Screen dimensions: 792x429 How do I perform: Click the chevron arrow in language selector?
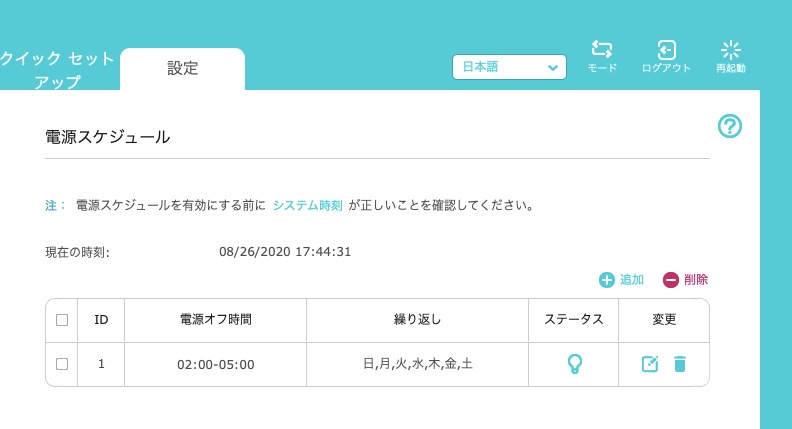(x=553, y=67)
